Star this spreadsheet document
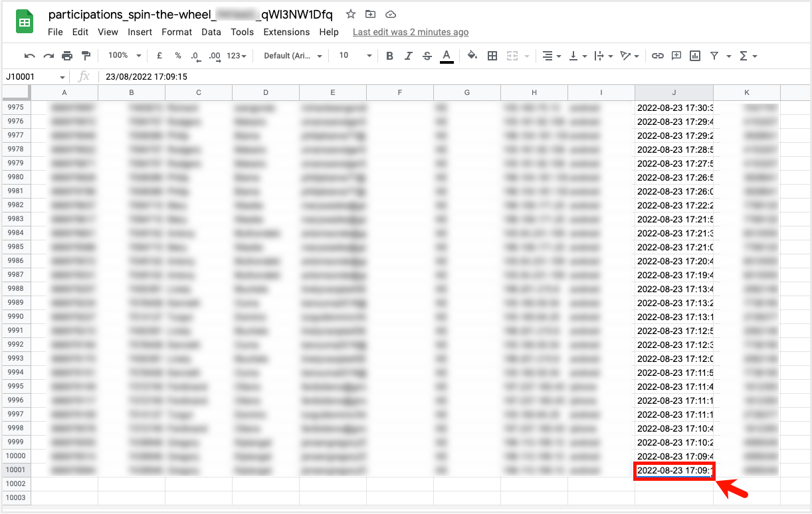 tap(351, 15)
